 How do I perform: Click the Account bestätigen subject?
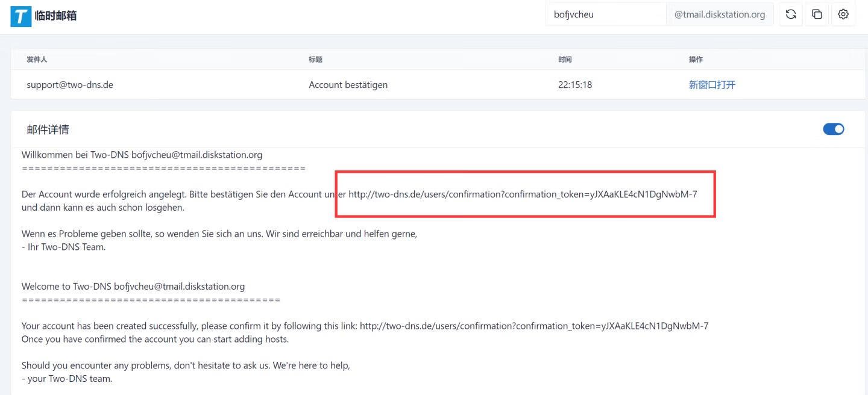coord(348,85)
